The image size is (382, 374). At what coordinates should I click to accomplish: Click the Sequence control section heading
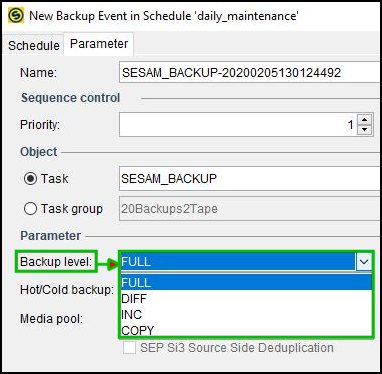click(x=70, y=98)
